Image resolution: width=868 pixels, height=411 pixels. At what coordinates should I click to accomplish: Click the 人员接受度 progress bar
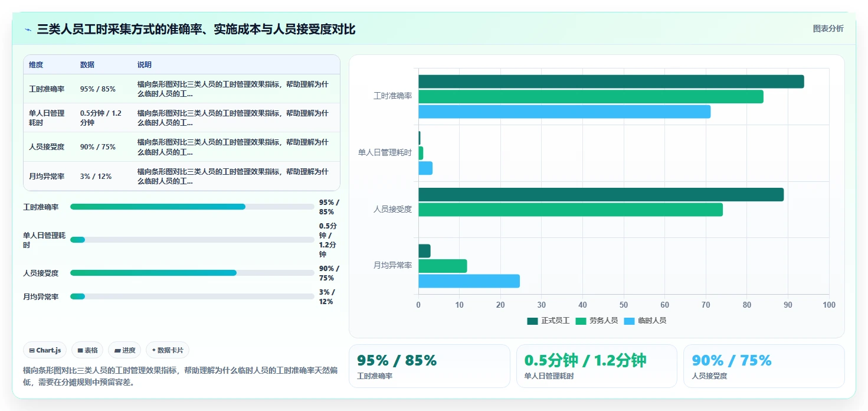192,273
